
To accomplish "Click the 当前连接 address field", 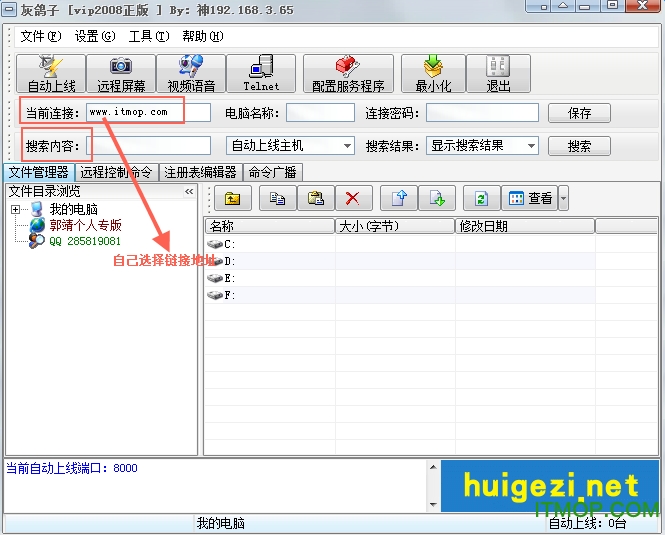I will (x=148, y=112).
